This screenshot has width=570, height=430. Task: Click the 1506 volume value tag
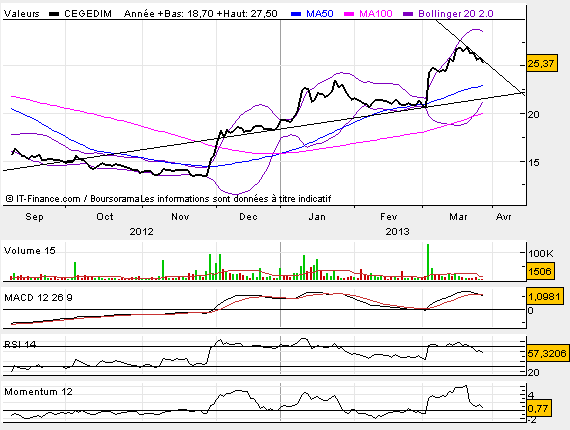point(540,272)
